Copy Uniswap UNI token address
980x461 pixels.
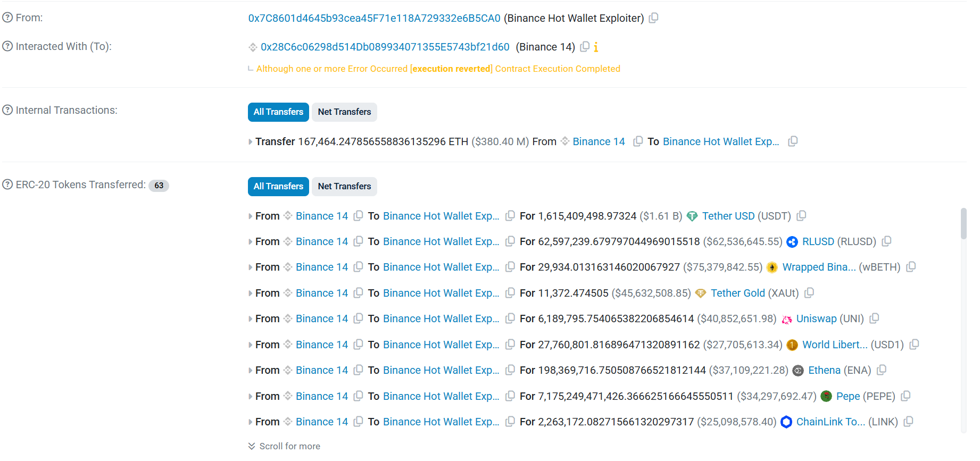click(x=874, y=318)
